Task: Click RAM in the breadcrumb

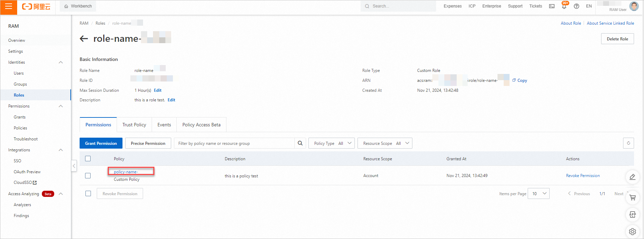Action: (x=84, y=23)
